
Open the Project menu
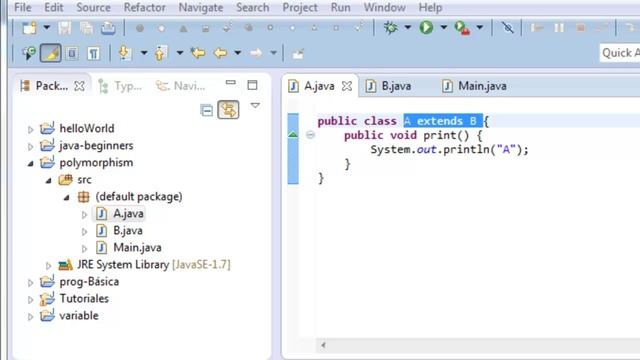(300, 7)
